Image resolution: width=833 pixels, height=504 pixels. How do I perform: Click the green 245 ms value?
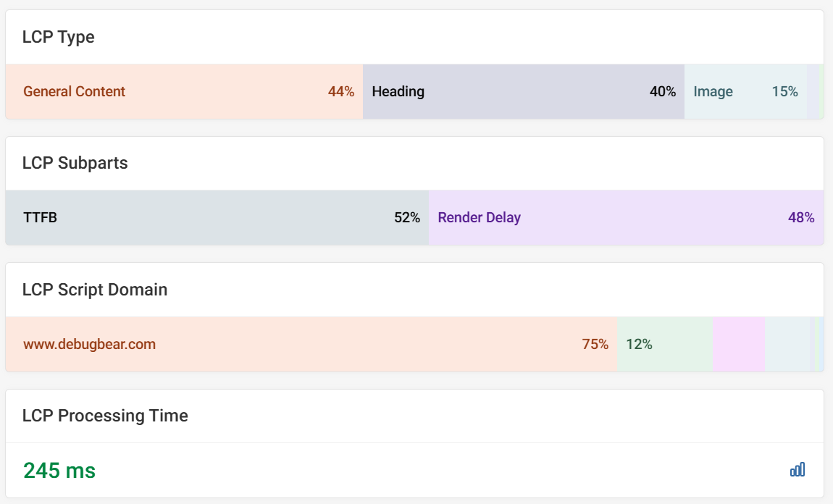click(59, 471)
